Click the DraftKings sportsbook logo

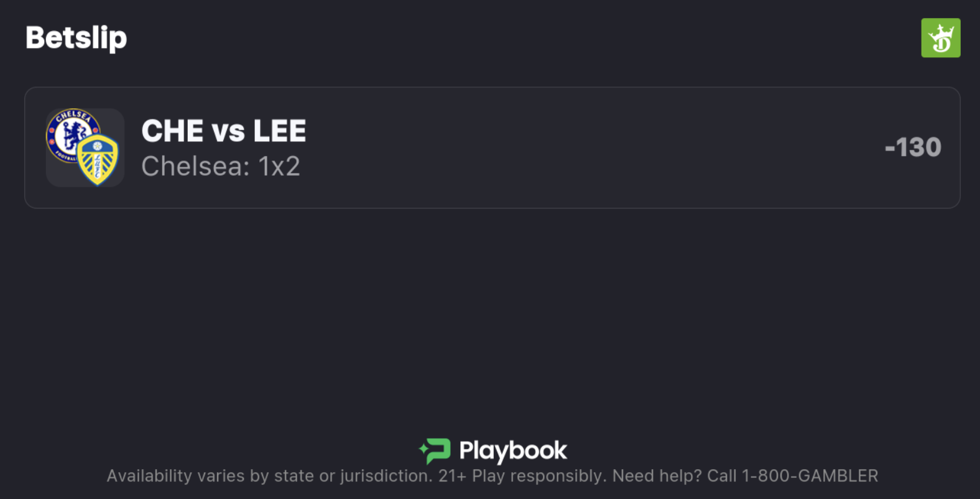click(940, 38)
